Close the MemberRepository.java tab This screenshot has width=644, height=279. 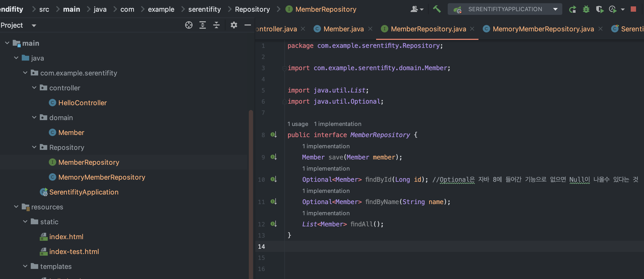pos(472,29)
